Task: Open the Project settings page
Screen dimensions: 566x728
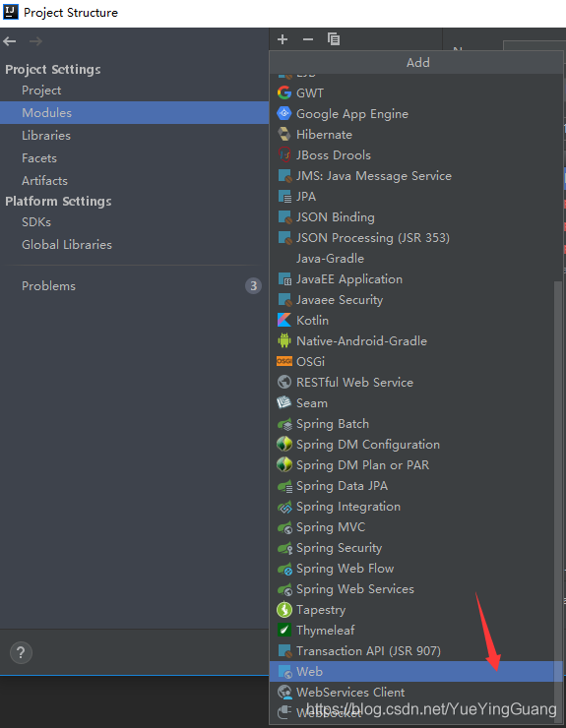Action: [134, 91]
